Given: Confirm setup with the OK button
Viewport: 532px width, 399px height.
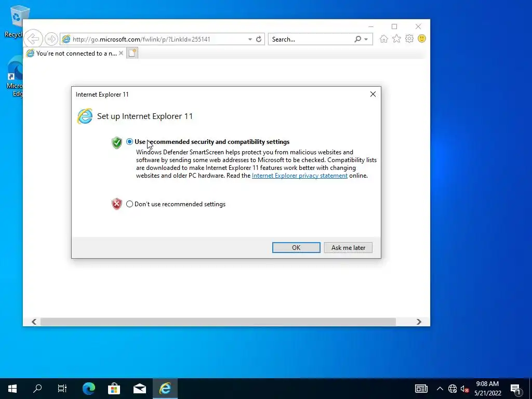Looking at the screenshot, I should tap(296, 248).
